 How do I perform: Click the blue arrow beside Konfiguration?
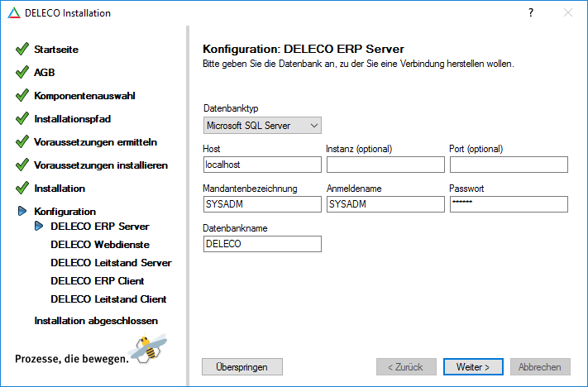click(22, 211)
